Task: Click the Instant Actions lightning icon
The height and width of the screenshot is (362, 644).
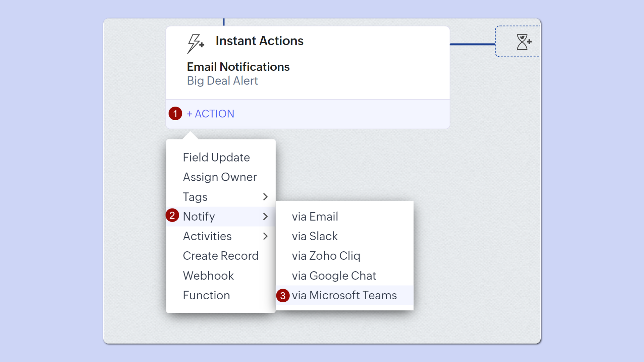Action: 195,44
